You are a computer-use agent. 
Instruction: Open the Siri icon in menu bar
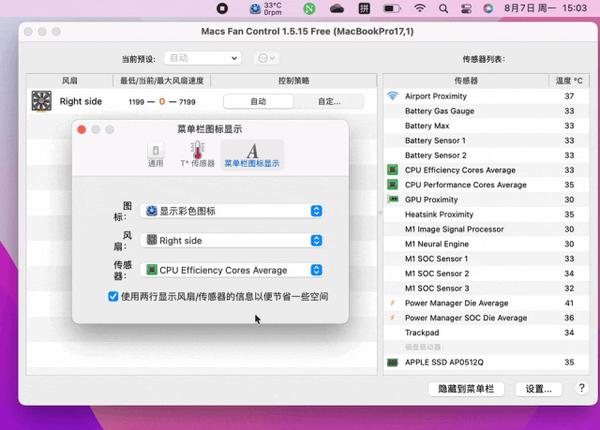[x=488, y=8]
